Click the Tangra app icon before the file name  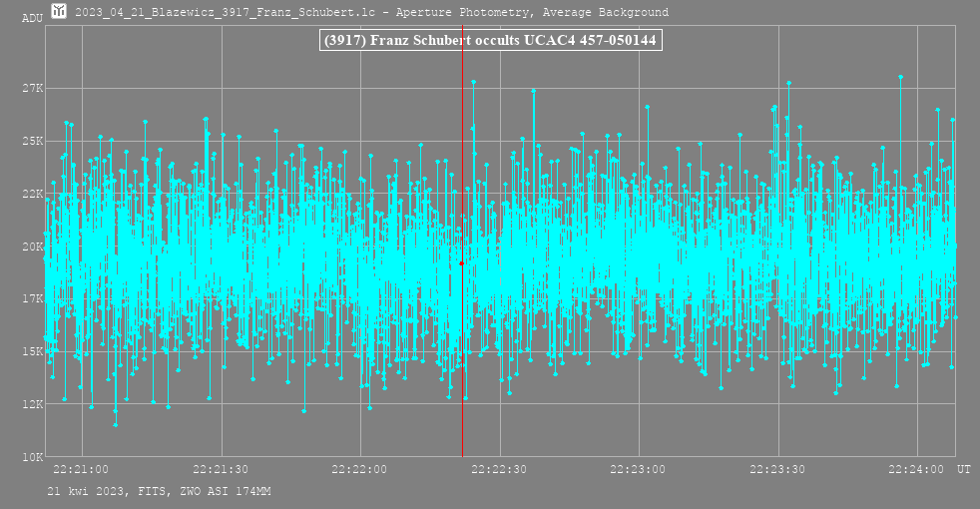tap(59, 11)
